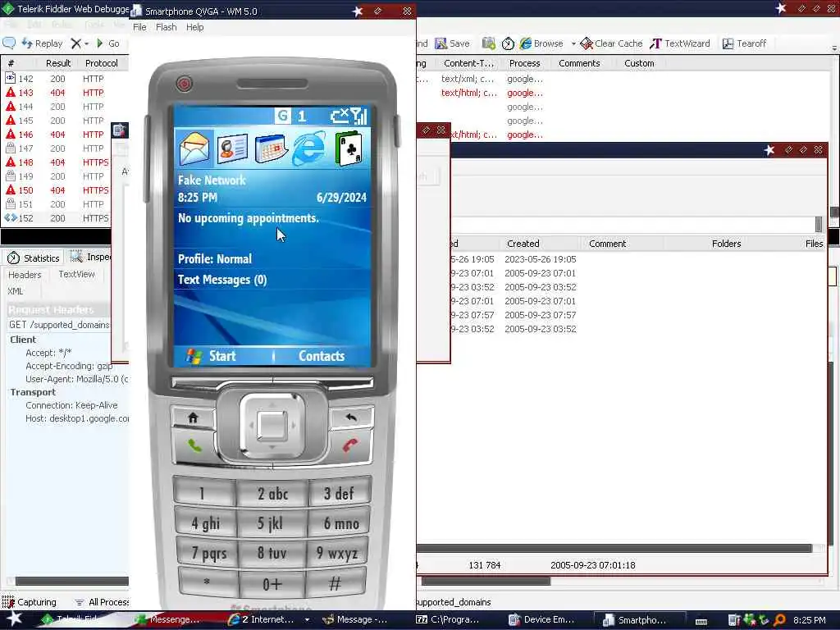The image size is (840, 630).
Task: Launch Internet Explorer icon on phone screen
Action: tap(309, 148)
